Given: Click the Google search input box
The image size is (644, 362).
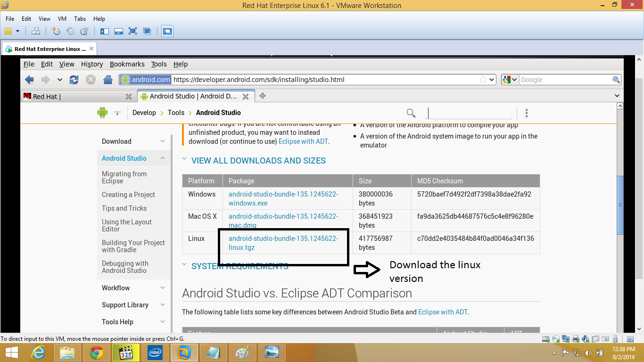Looking at the screenshot, I should pyautogui.click(x=566, y=80).
